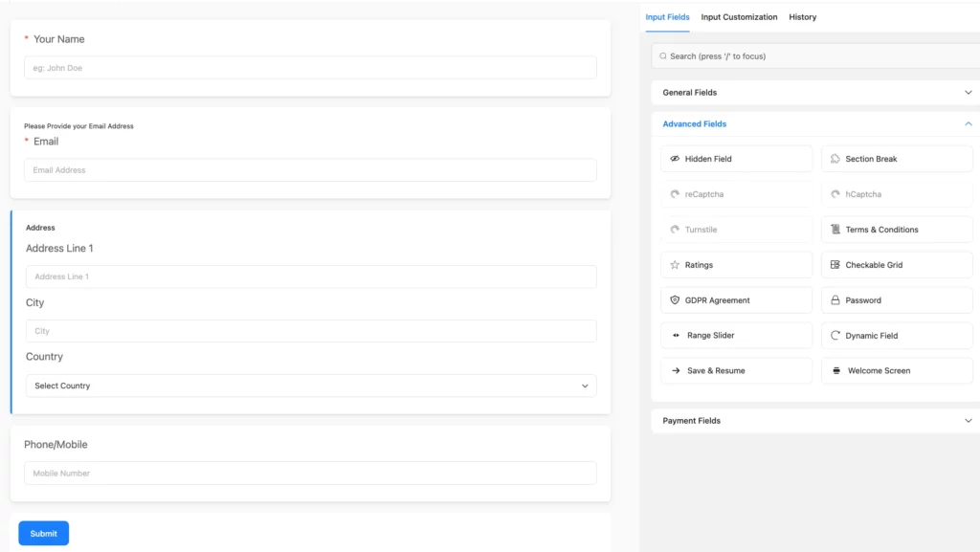Add the Password field label
980x552 pixels.
click(863, 300)
